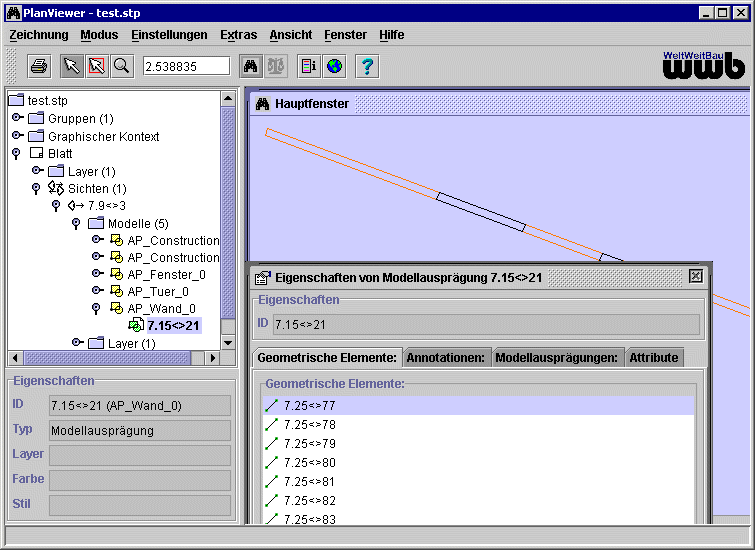Viewport: 755px width, 550px height.
Task: Click the greyed scales toolbar icon
Action: [x=276, y=66]
